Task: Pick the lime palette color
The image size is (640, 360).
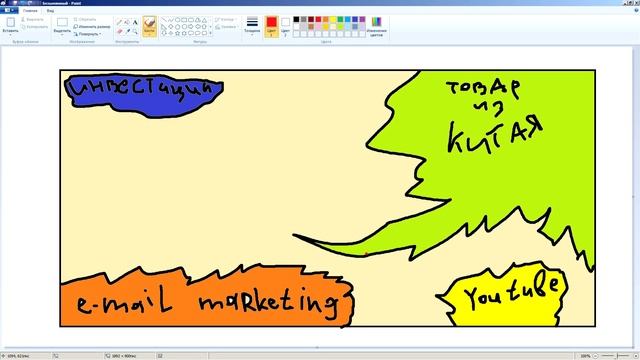Action: [x=340, y=27]
